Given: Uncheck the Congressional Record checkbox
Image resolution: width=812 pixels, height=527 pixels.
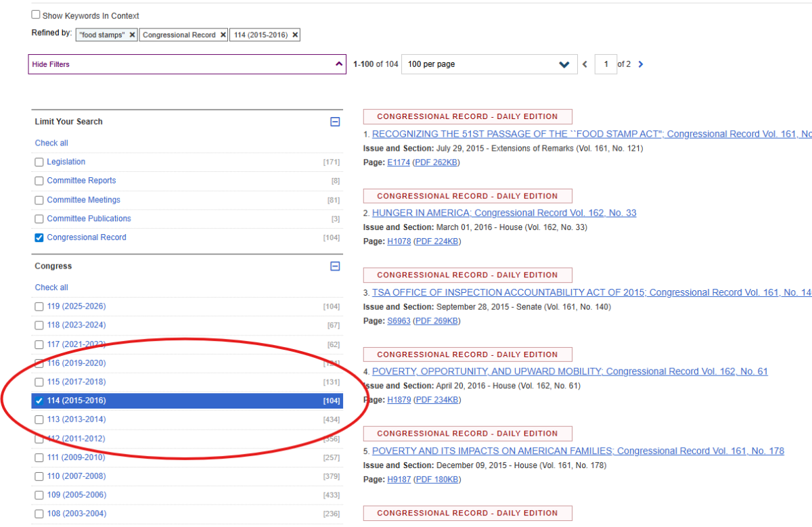Looking at the screenshot, I should [x=39, y=237].
